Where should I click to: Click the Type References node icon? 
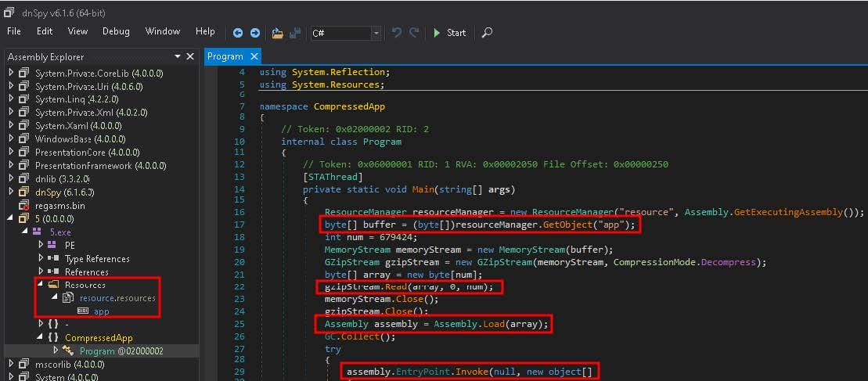[54, 259]
